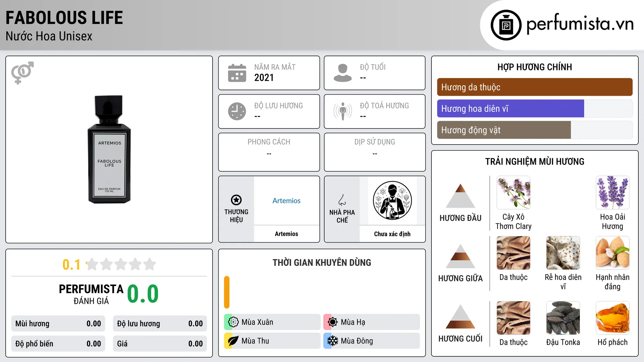Click the Mùa Hạ sun icon
The width and height of the screenshot is (644, 362).
pyautogui.click(x=333, y=322)
